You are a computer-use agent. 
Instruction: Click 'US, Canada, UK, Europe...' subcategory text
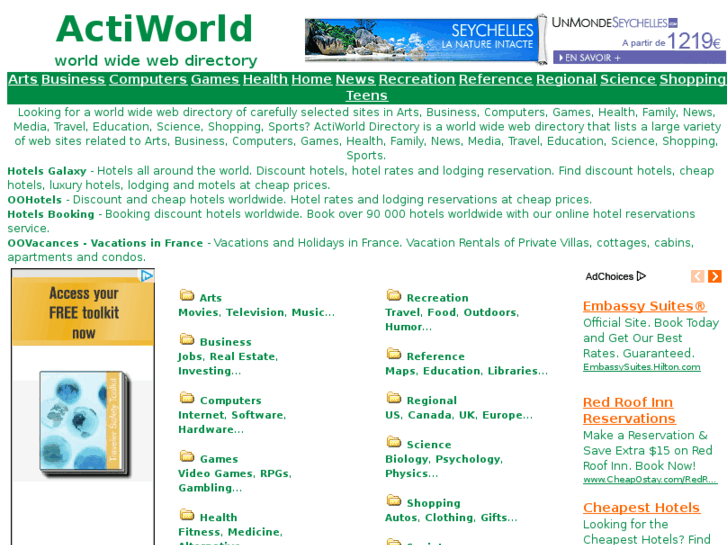[x=459, y=415]
